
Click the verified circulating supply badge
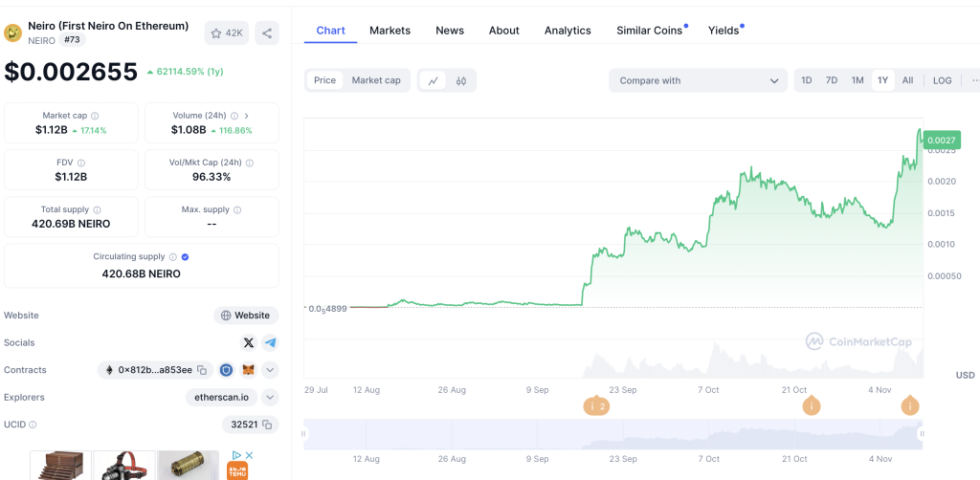[185, 257]
